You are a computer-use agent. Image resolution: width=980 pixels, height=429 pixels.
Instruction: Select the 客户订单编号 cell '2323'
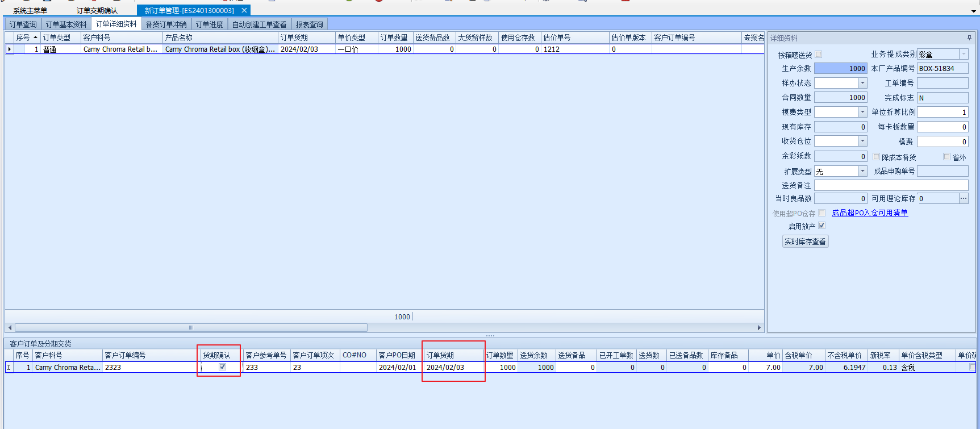pos(151,368)
